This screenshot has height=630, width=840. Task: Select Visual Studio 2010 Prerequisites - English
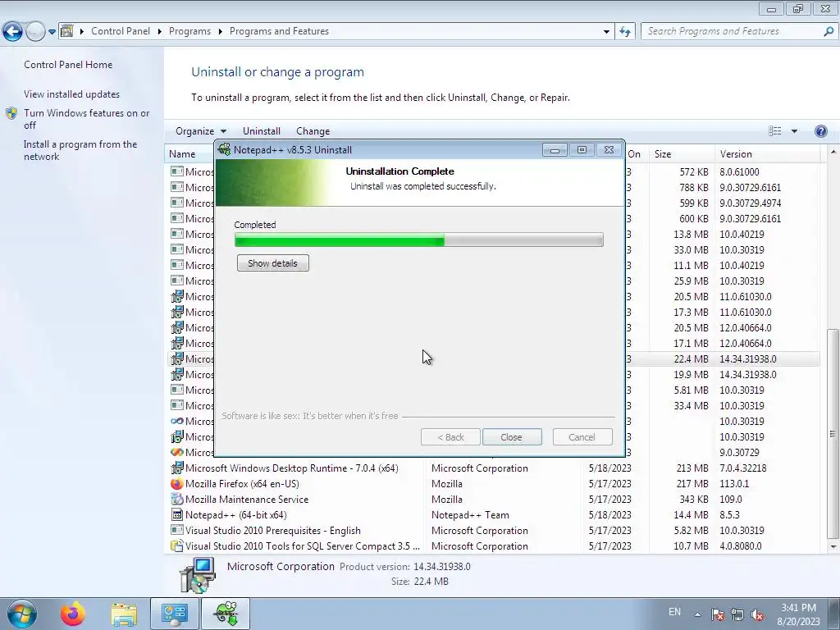point(491,531)
